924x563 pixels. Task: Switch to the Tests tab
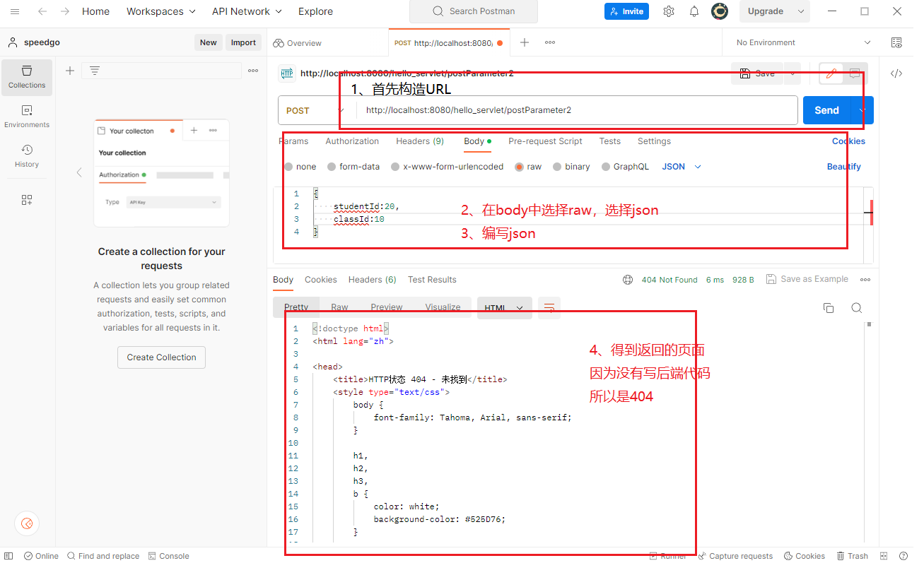pyautogui.click(x=609, y=141)
